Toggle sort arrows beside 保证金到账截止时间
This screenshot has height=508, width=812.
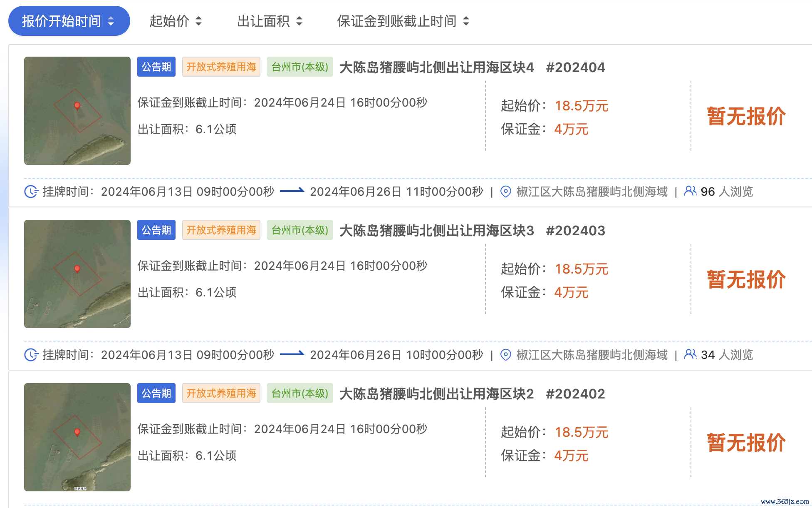(466, 21)
